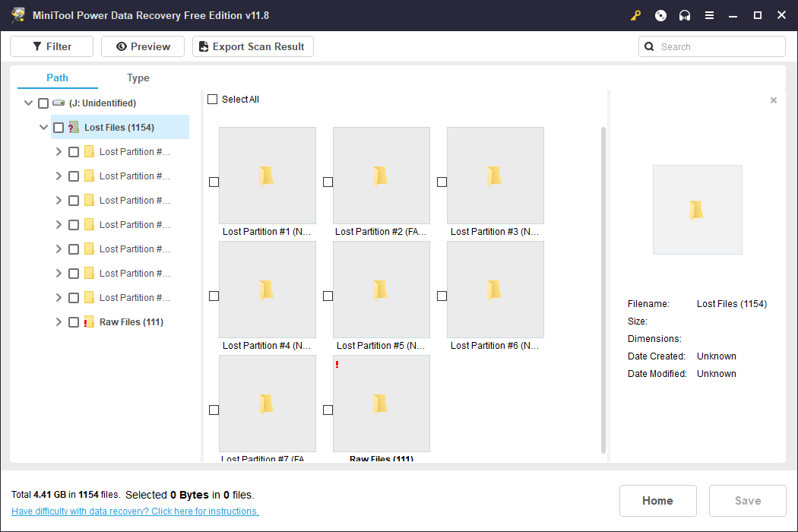Tick checkbox beside Lost Partition #4 thumbnail
This screenshot has width=798, height=532.
[x=214, y=296]
